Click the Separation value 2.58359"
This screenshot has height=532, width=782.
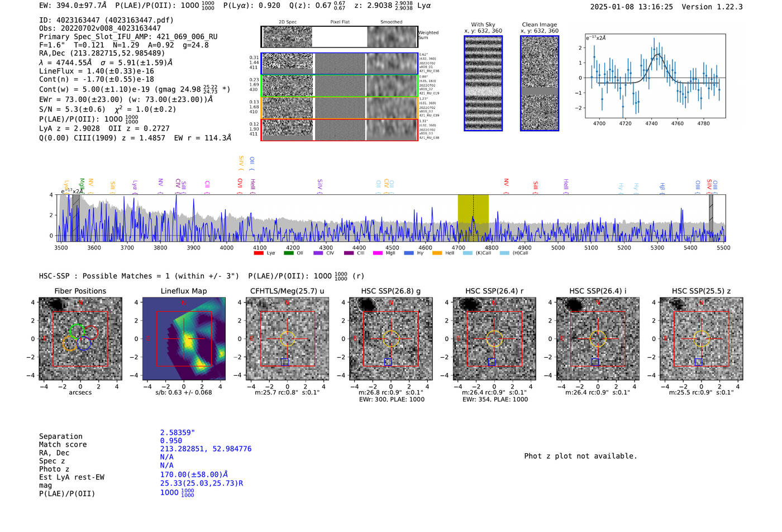point(178,433)
